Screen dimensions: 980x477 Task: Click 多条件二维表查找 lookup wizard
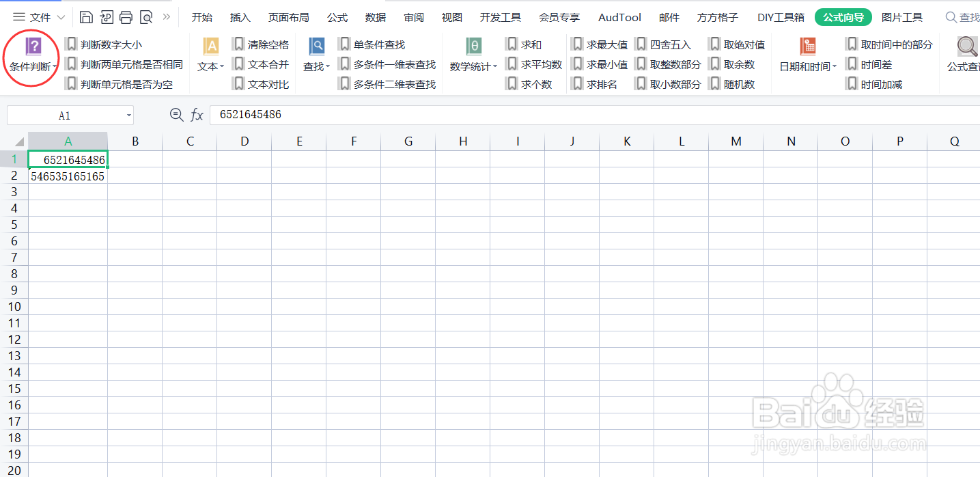point(387,84)
